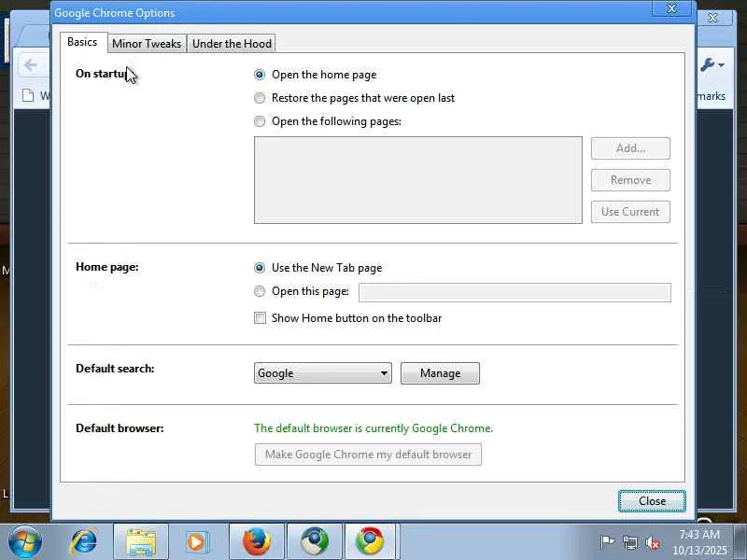Click the Manage search engines button
The width and height of the screenshot is (747, 560).
(440, 372)
